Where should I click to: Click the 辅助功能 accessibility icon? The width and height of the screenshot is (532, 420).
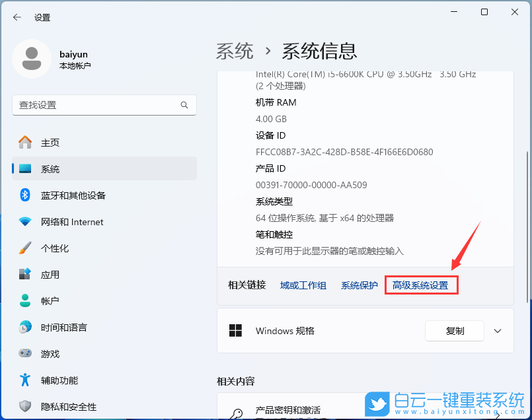[24, 380]
